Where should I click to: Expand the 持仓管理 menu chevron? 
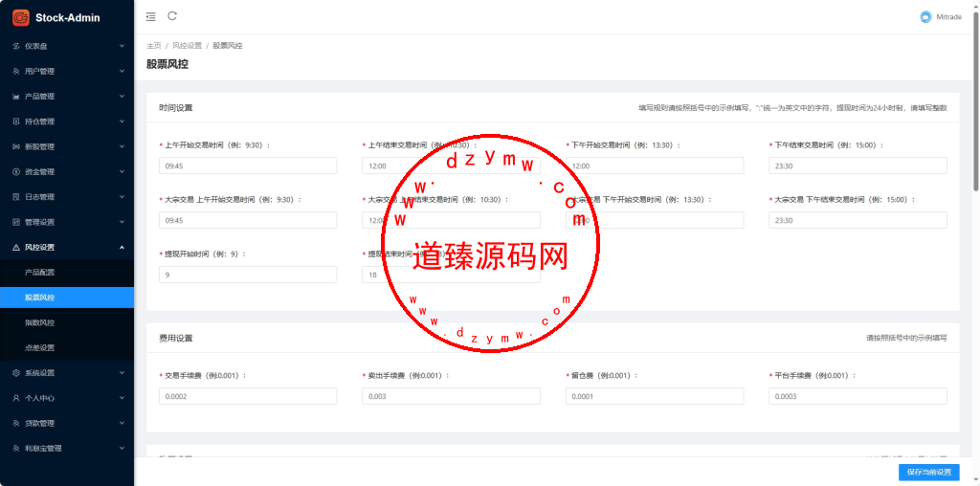tap(122, 121)
